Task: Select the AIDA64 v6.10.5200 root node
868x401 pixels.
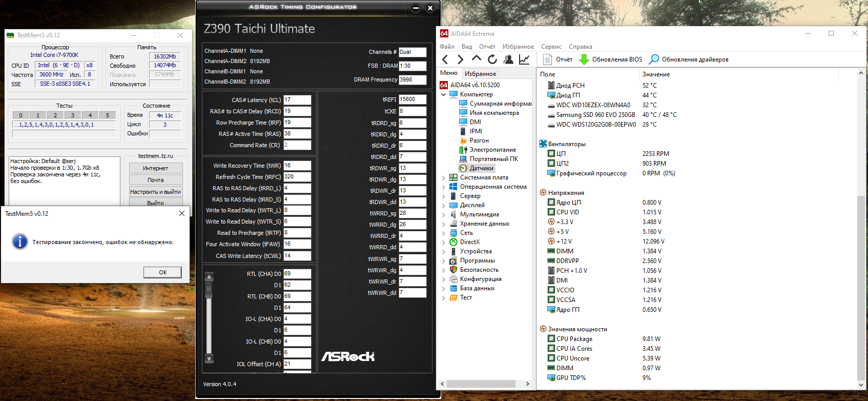Action: coord(470,85)
